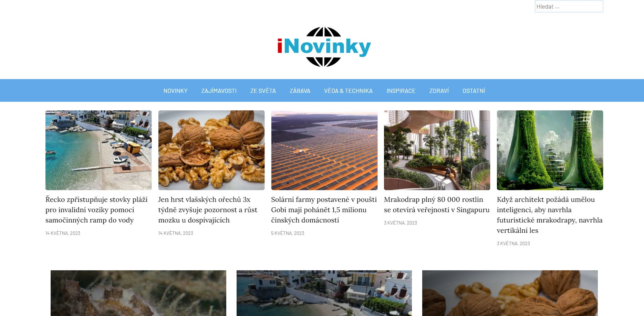The width and height of the screenshot is (644, 316).
Task: Open headline Když architekt požádá umělou inteligenci
Action: [550, 215]
